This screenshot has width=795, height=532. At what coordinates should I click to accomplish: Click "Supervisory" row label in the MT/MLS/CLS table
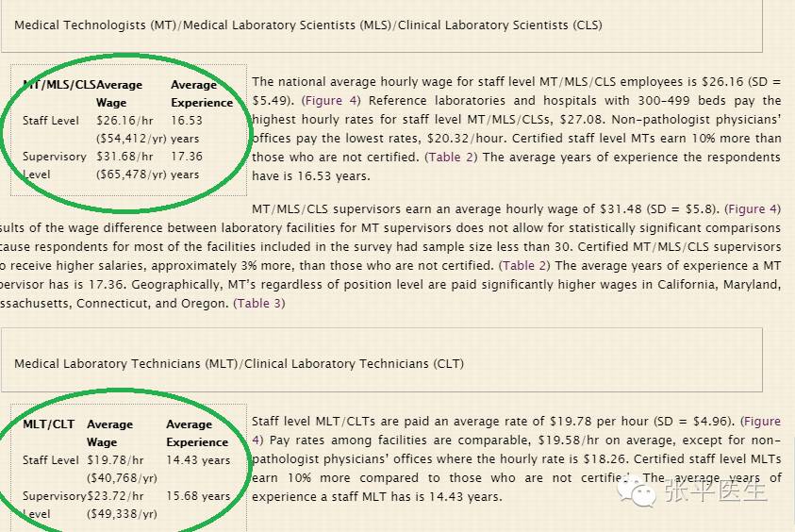point(55,157)
